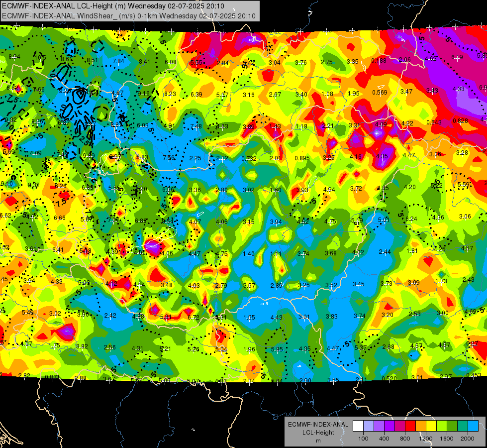Viewport: 487px width, 448px height.
Task: Click the wind shear value 1.60
Action: pos(276,190)
